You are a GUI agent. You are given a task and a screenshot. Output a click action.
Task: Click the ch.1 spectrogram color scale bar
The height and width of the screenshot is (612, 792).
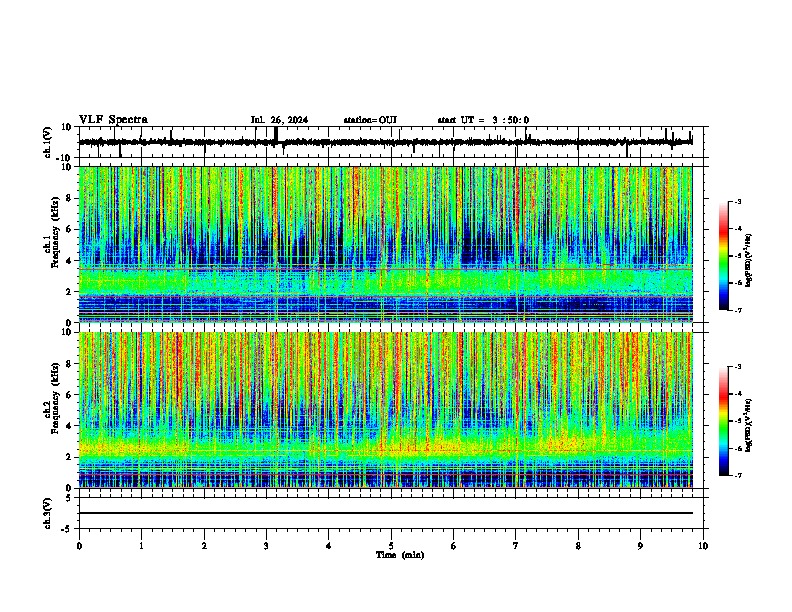(724, 256)
